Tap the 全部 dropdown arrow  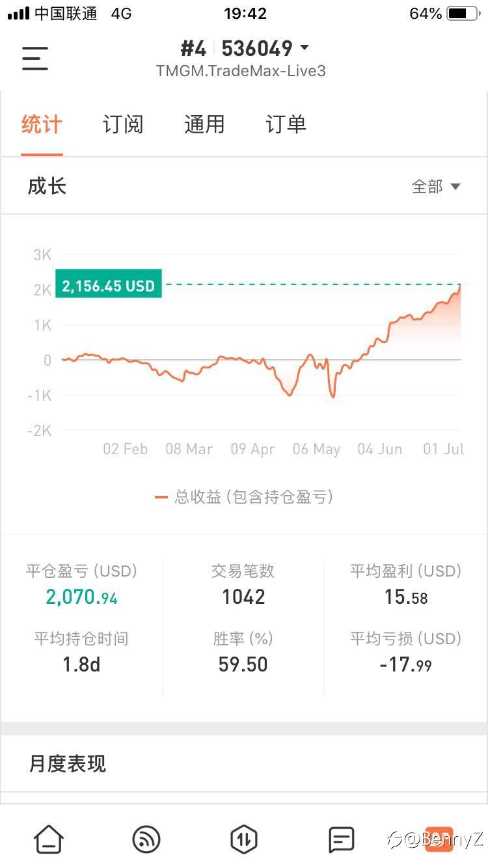455,187
